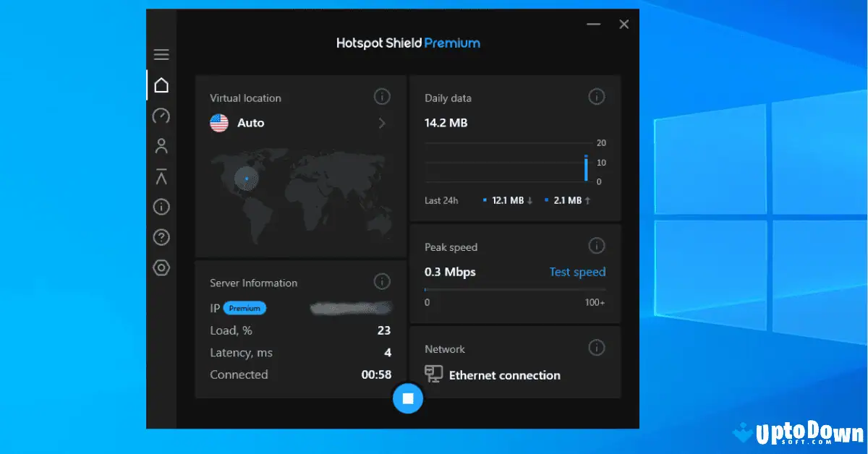Click the account profile icon

coord(161,146)
